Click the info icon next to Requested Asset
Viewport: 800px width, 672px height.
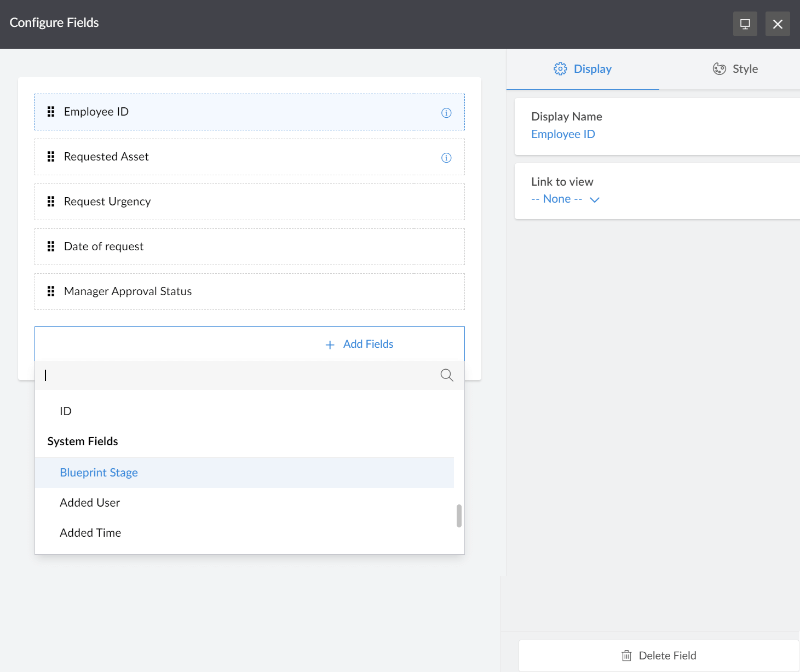click(446, 158)
